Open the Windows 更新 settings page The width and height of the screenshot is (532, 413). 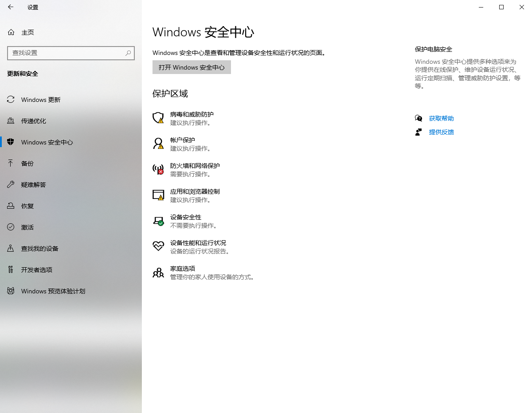coord(71,100)
